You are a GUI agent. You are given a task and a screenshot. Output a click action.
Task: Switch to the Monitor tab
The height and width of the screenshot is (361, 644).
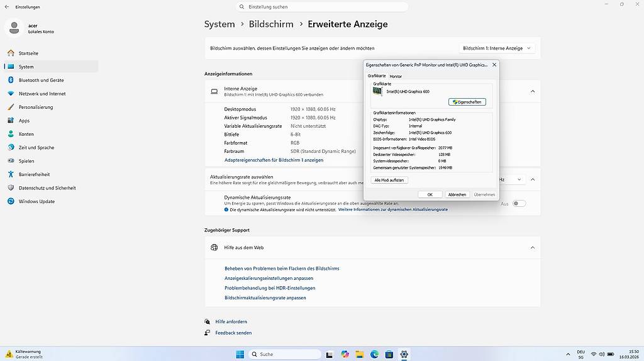point(396,76)
